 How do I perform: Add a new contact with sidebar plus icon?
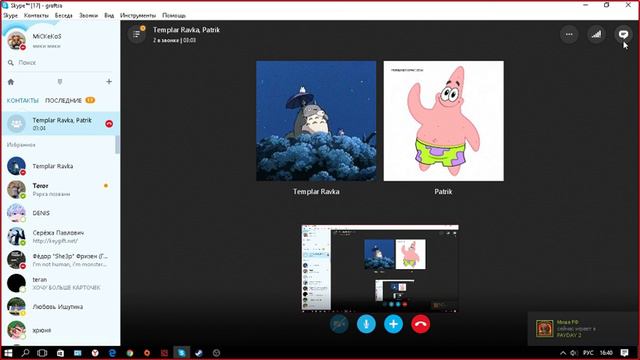[109, 82]
